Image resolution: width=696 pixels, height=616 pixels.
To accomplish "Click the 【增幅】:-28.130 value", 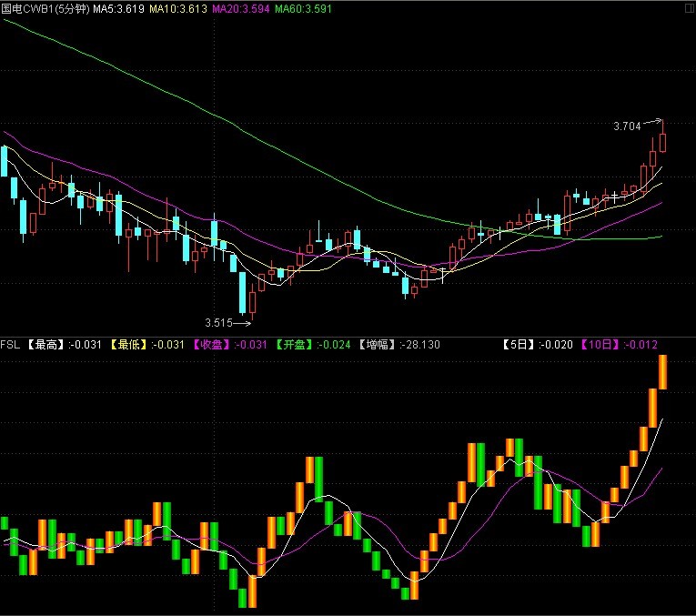I will [399, 345].
